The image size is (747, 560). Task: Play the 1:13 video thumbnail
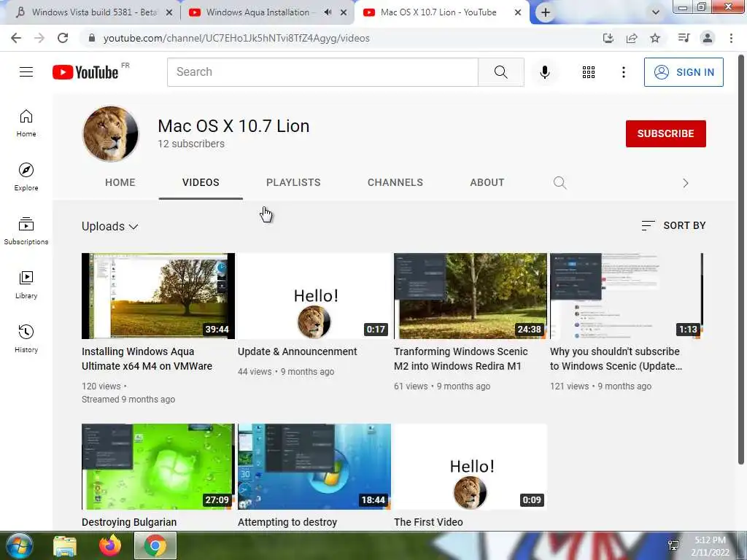627,296
